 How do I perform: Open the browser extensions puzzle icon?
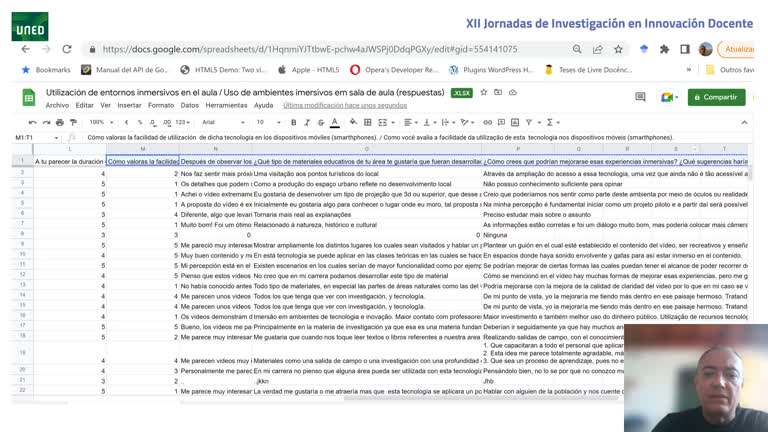click(x=664, y=49)
